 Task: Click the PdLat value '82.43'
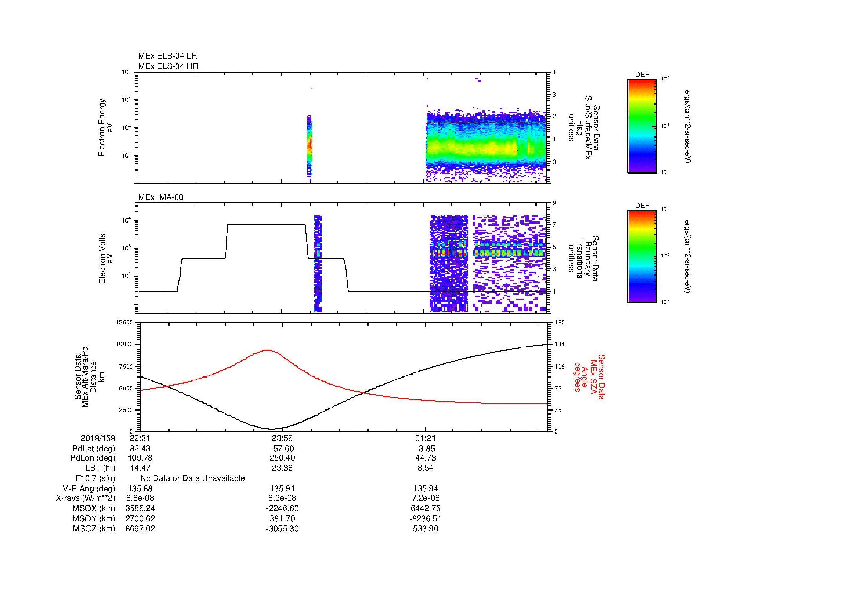[x=140, y=449]
